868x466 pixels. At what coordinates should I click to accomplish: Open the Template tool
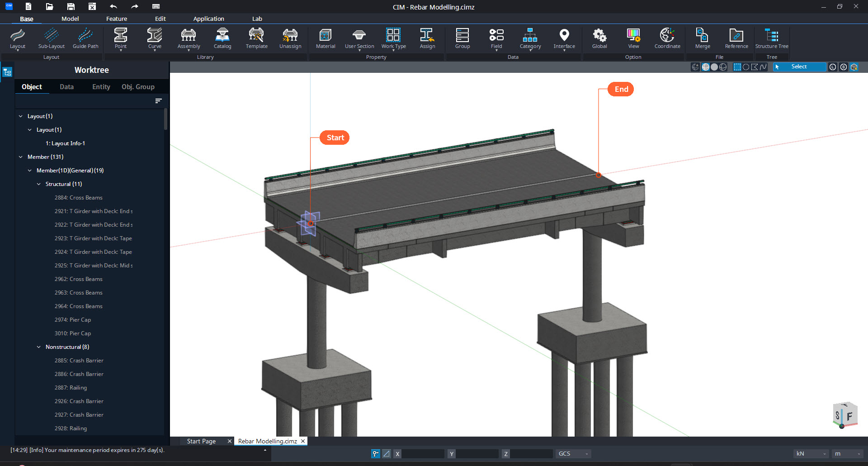click(256, 39)
